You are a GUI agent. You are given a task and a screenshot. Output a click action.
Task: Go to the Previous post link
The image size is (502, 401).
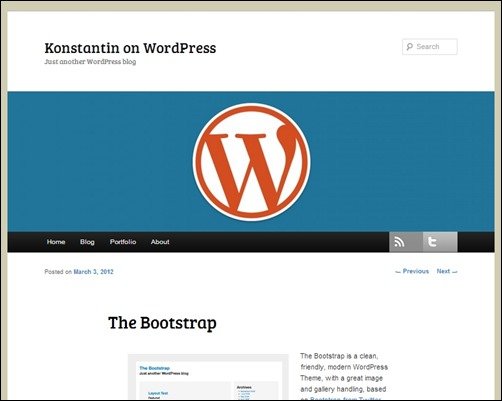(412, 271)
